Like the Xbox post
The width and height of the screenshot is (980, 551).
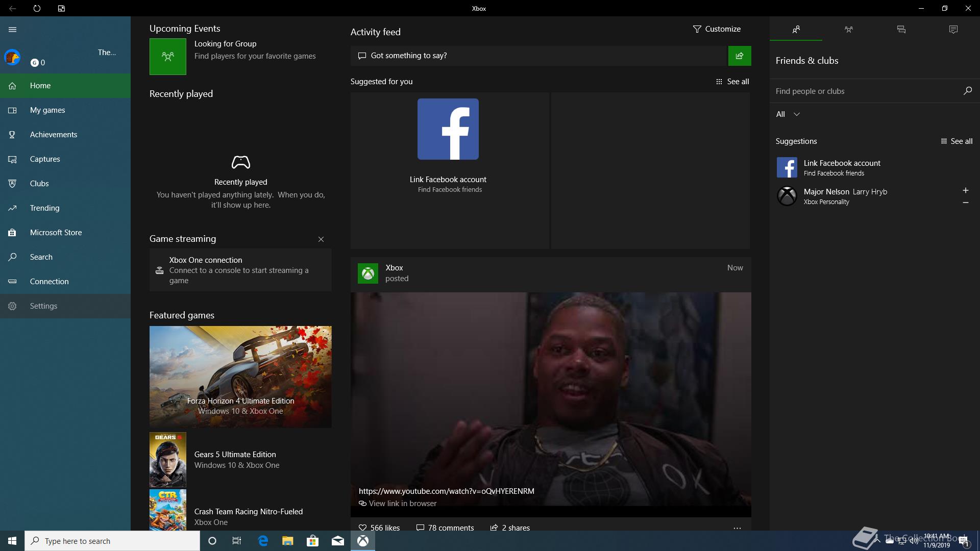click(379, 528)
